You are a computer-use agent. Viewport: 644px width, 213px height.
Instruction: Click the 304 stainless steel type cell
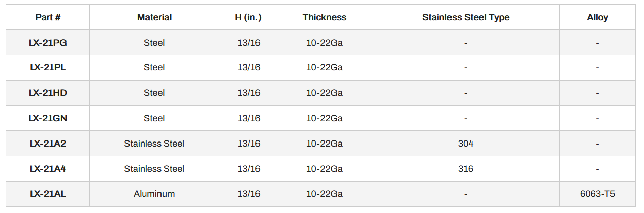(466, 144)
